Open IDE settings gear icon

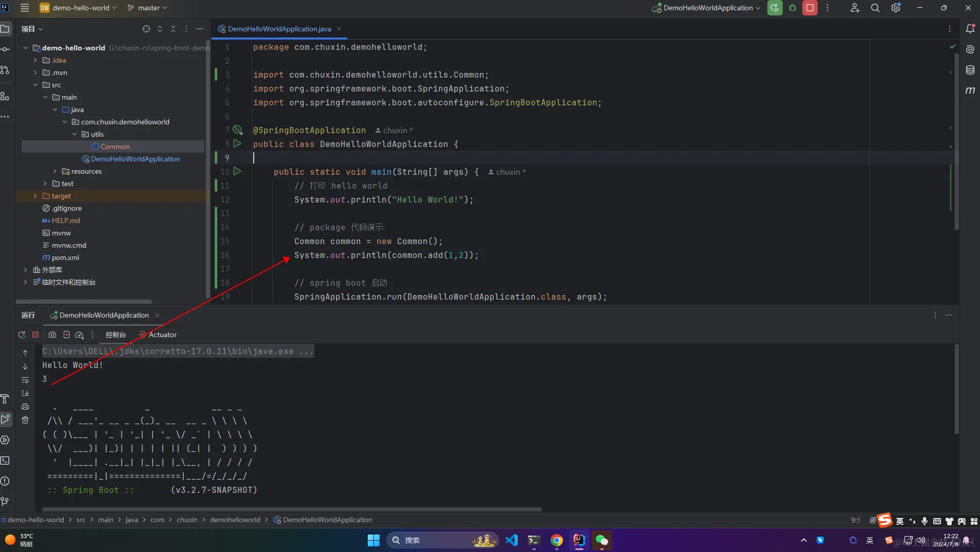click(x=896, y=8)
